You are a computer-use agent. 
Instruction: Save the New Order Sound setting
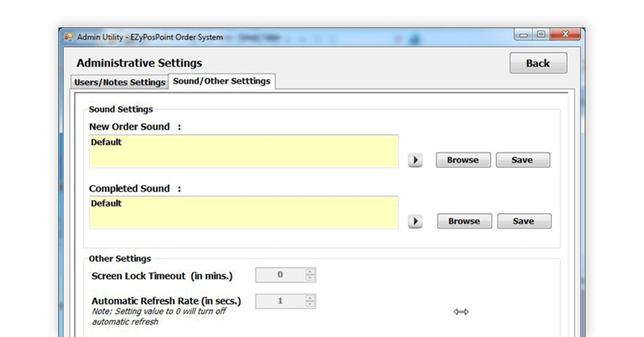tap(523, 160)
